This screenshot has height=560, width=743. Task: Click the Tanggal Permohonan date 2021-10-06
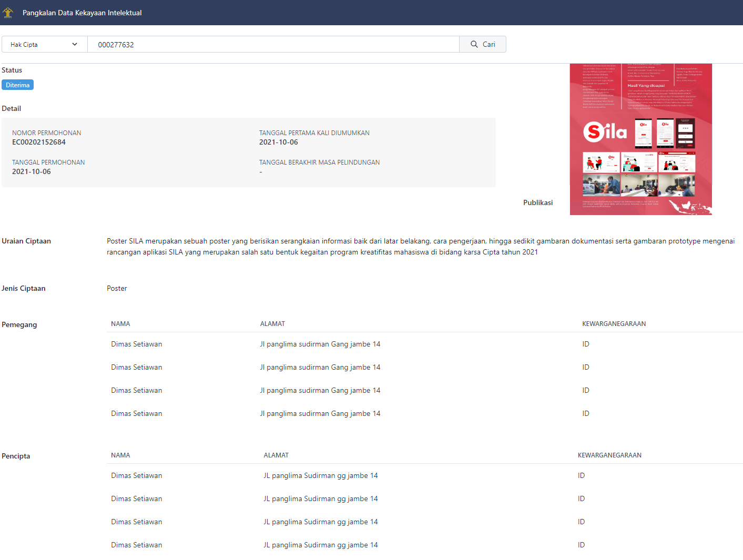[x=32, y=171]
